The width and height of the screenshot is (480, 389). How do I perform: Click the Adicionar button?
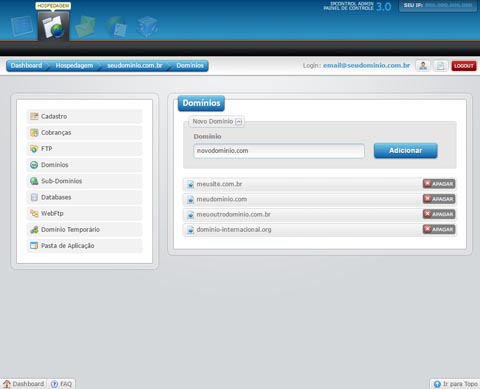(x=406, y=151)
